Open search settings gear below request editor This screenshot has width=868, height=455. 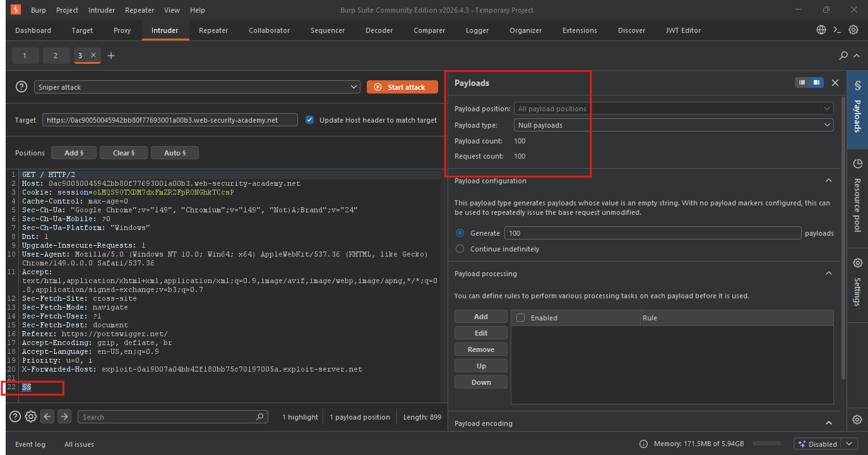click(30, 416)
